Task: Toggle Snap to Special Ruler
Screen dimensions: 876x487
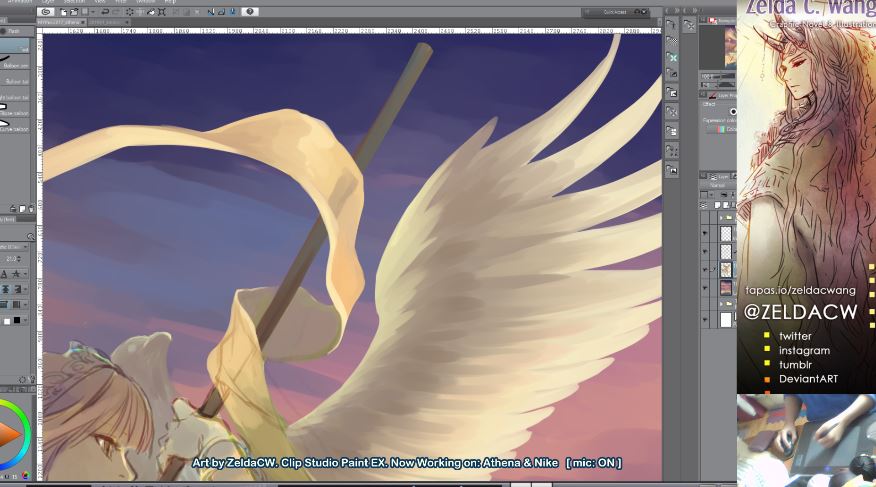Action: [x=222, y=12]
